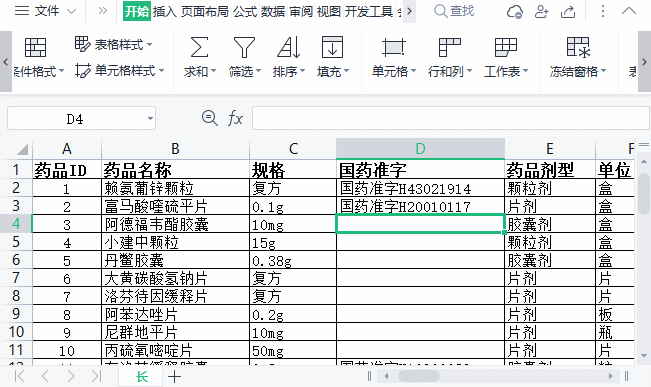Click the Name Box showing D4

coord(75,119)
